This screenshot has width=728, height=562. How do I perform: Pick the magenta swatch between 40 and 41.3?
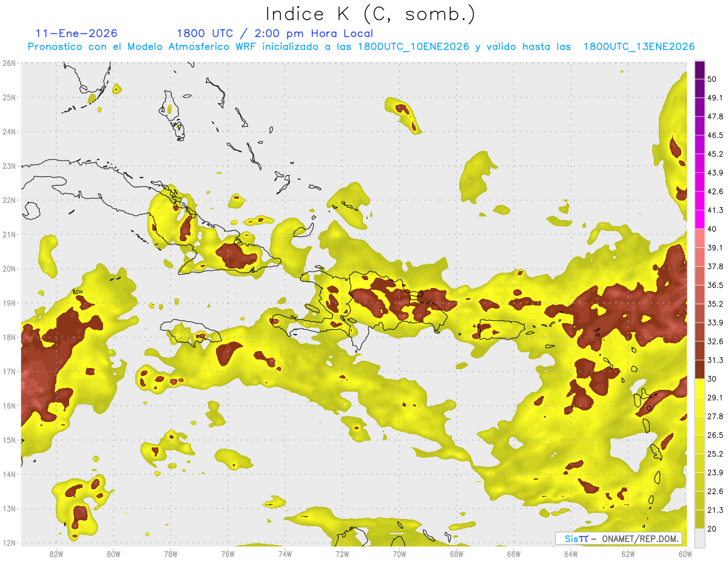tap(699, 219)
